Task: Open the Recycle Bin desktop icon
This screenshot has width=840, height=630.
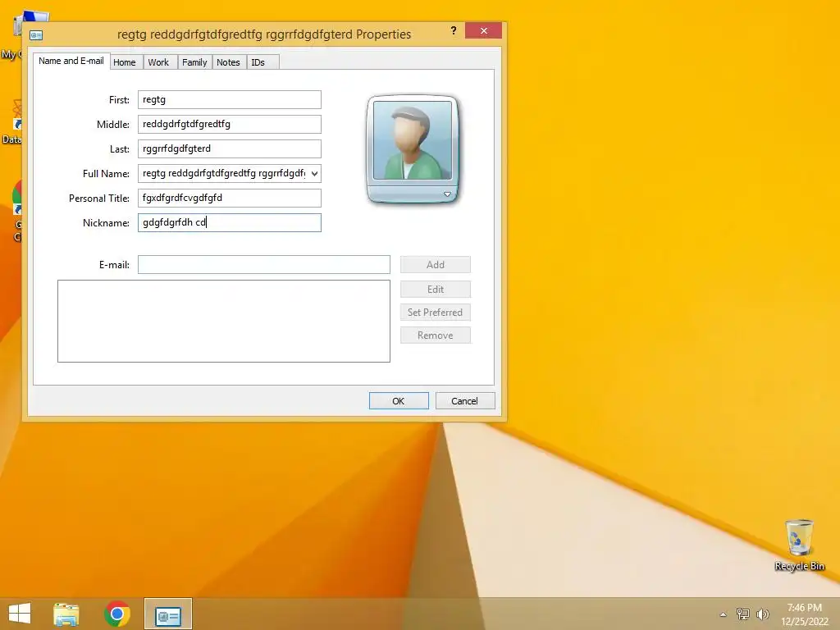Action: 799,546
